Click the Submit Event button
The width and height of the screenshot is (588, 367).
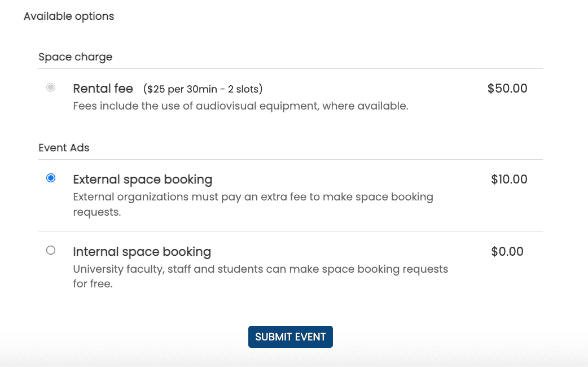tap(290, 337)
